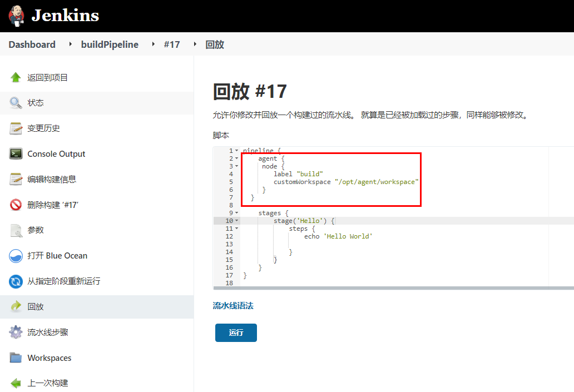
Task: Open buildPipeline from the breadcrumb
Action: pyautogui.click(x=110, y=44)
